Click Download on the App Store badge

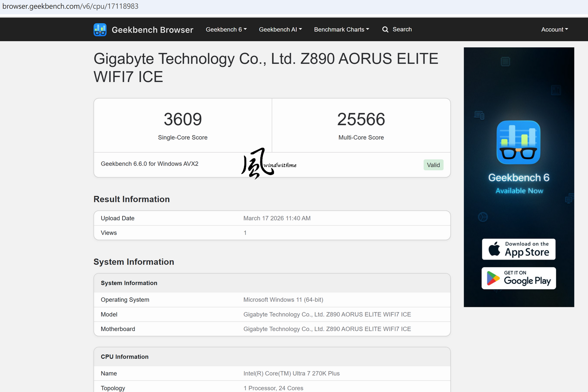tap(519, 249)
